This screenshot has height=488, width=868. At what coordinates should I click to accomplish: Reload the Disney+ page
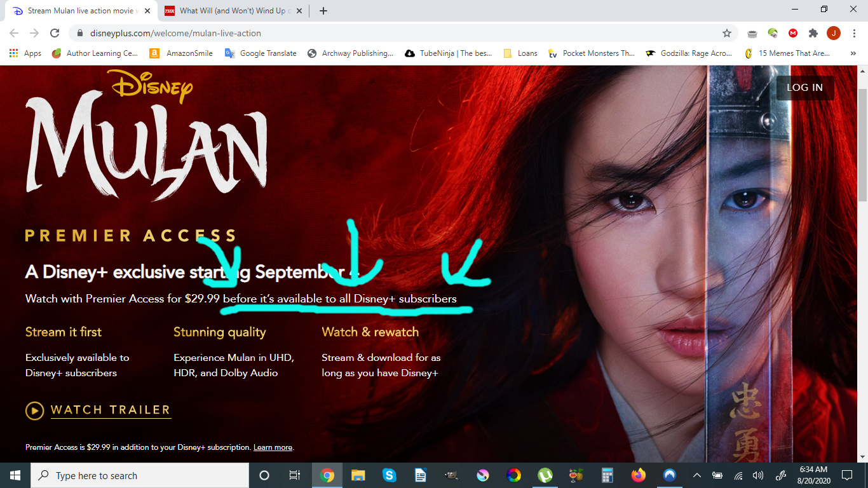coord(55,33)
